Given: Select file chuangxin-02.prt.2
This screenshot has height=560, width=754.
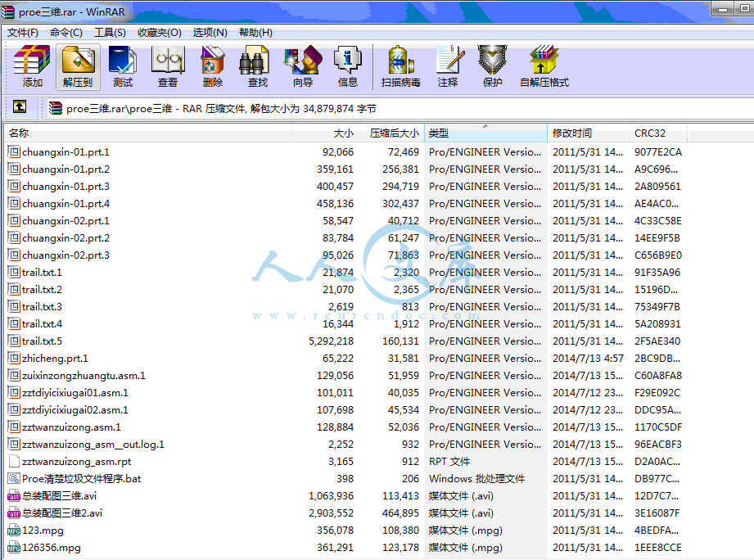Looking at the screenshot, I should (65, 238).
